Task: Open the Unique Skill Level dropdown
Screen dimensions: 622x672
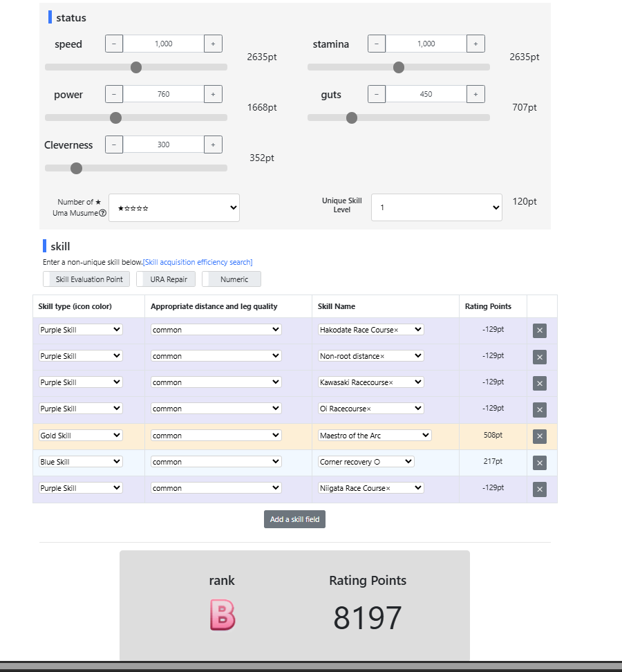Action: [437, 207]
